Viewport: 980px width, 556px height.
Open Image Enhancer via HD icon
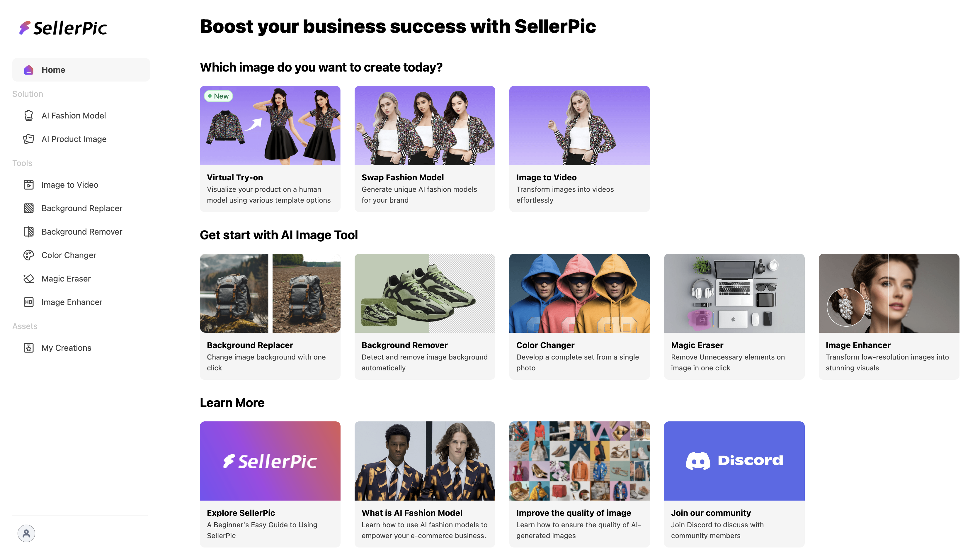29,302
